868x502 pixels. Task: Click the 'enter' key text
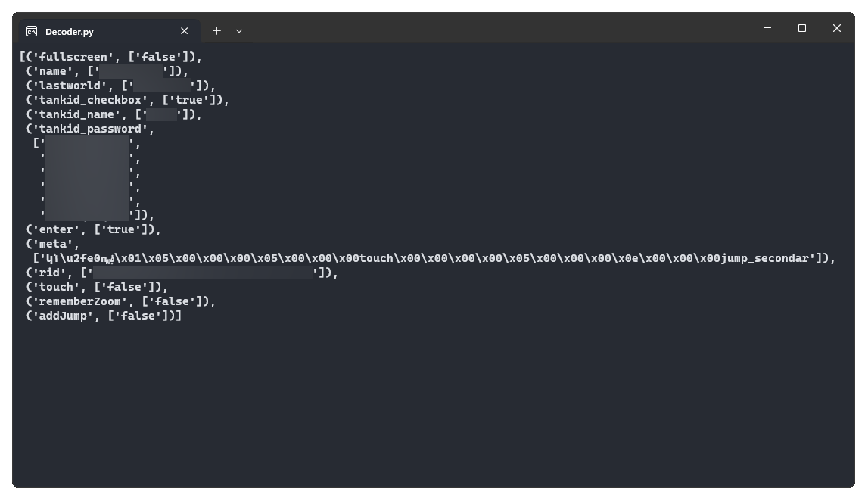(x=56, y=229)
